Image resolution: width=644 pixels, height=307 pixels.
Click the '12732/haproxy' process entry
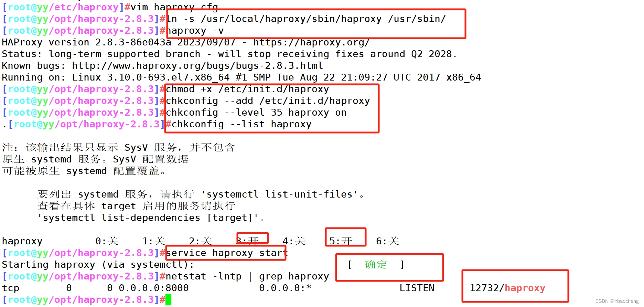(x=507, y=288)
